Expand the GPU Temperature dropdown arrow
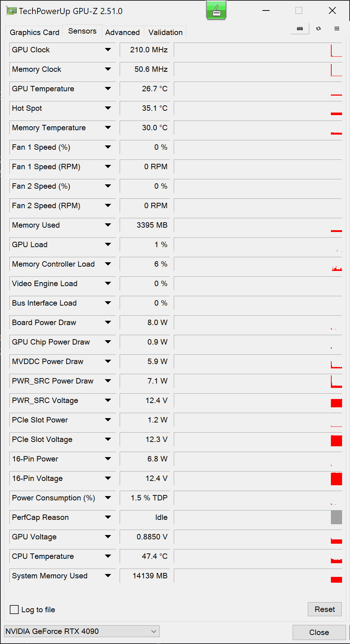 coord(108,89)
